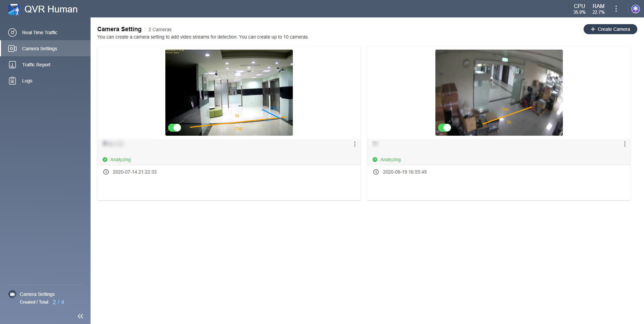Click the QVR Human app logo icon

(x=14, y=9)
